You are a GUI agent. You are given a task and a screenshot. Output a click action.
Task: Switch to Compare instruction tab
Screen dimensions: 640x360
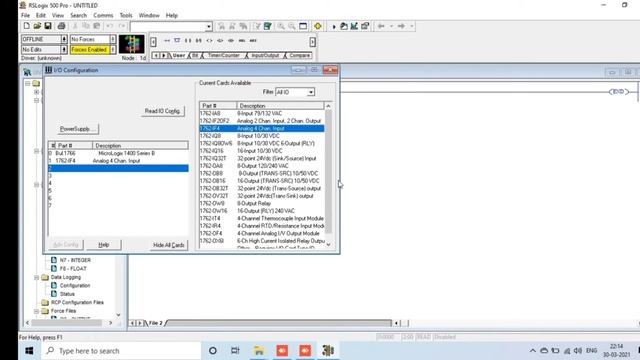(x=300, y=55)
